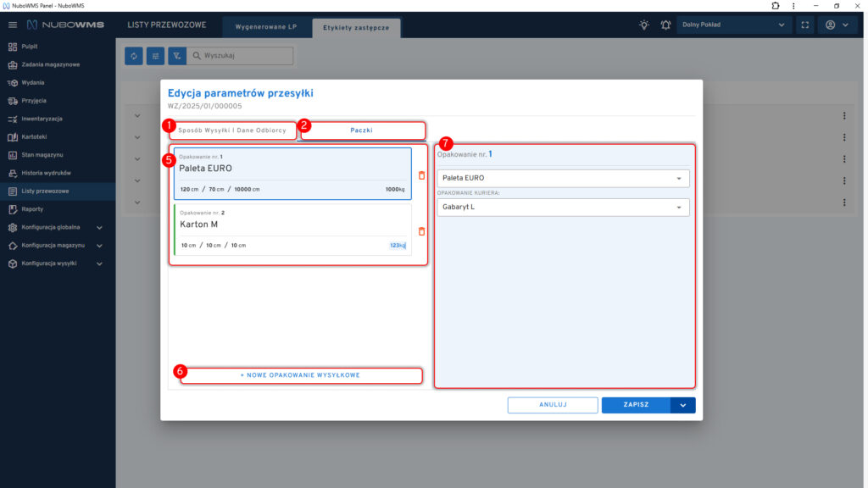
Task: Open the filter settings sliders icon
Action: [156, 56]
